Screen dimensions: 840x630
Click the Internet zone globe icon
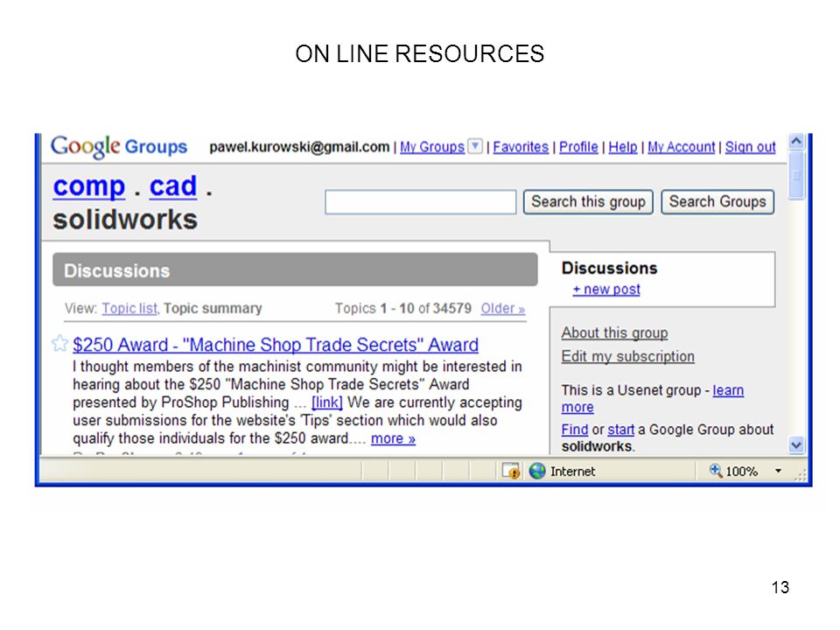(536, 471)
